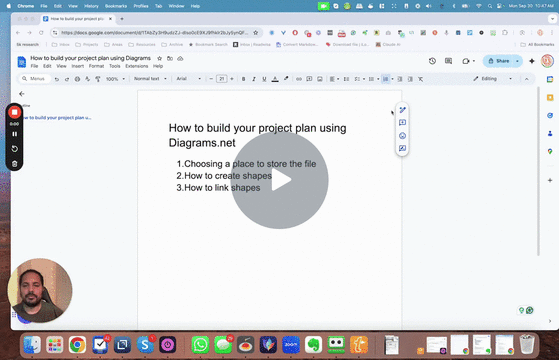Viewport: 559px width, 360px height.
Task: Play the video with the center play button
Action: coord(280,180)
